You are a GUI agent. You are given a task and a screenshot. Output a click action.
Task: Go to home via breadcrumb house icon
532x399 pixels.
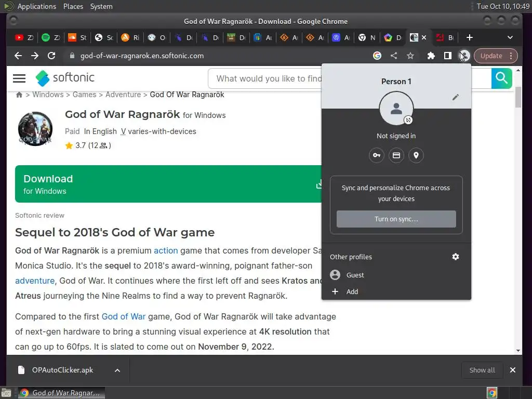(19, 95)
